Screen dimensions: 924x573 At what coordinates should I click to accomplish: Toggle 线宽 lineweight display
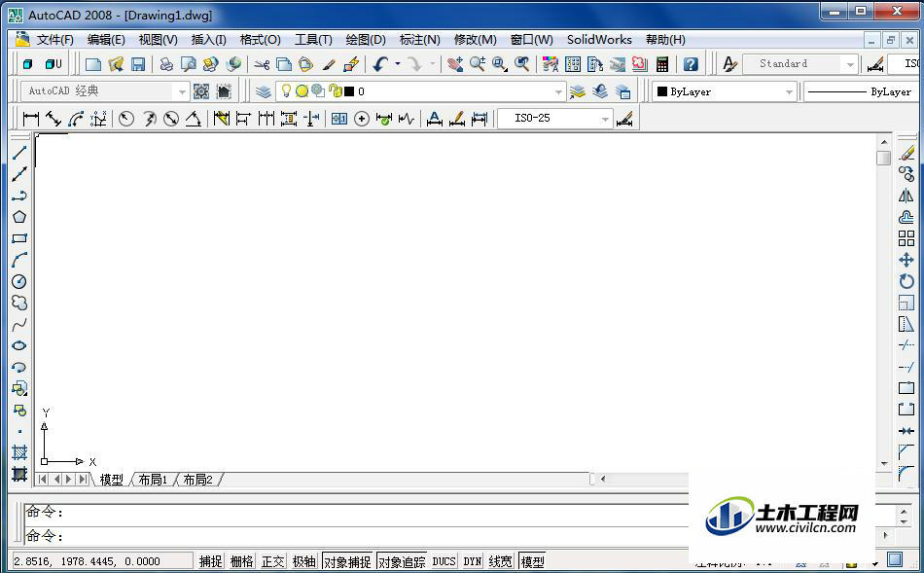point(500,561)
